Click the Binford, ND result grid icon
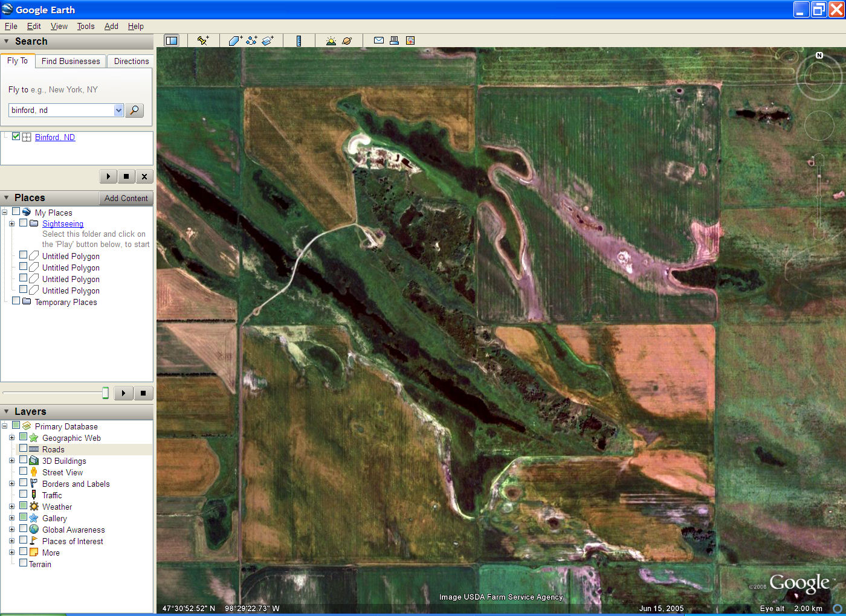Screen dimensions: 846x616 [27, 137]
